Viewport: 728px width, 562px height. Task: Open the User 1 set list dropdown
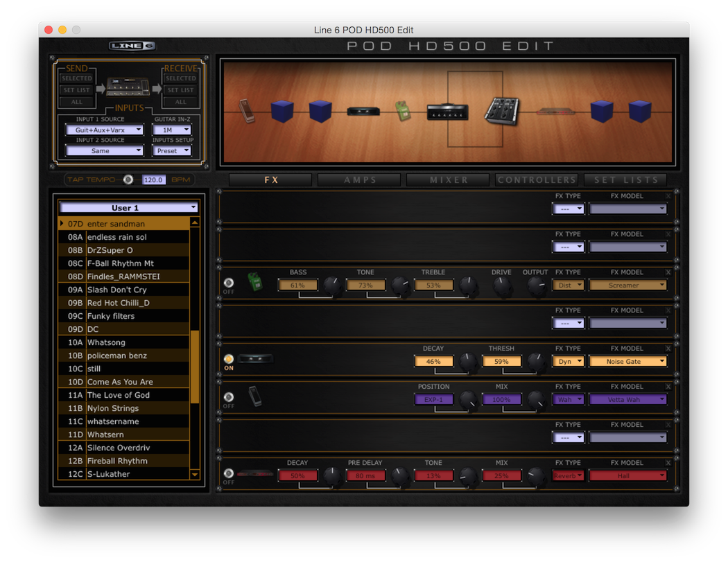[128, 207]
